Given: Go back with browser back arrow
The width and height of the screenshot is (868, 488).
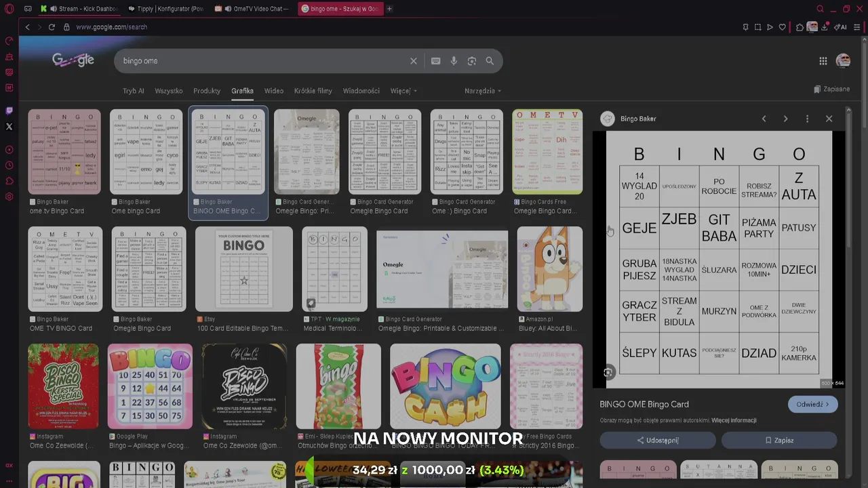Looking at the screenshot, I should (27, 27).
